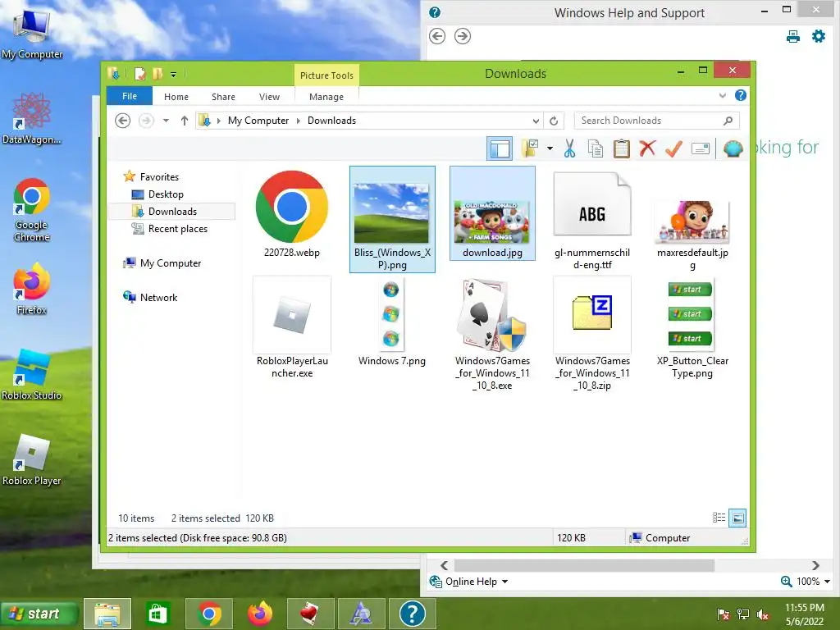Click the orange checkmark Properties icon

673,148
